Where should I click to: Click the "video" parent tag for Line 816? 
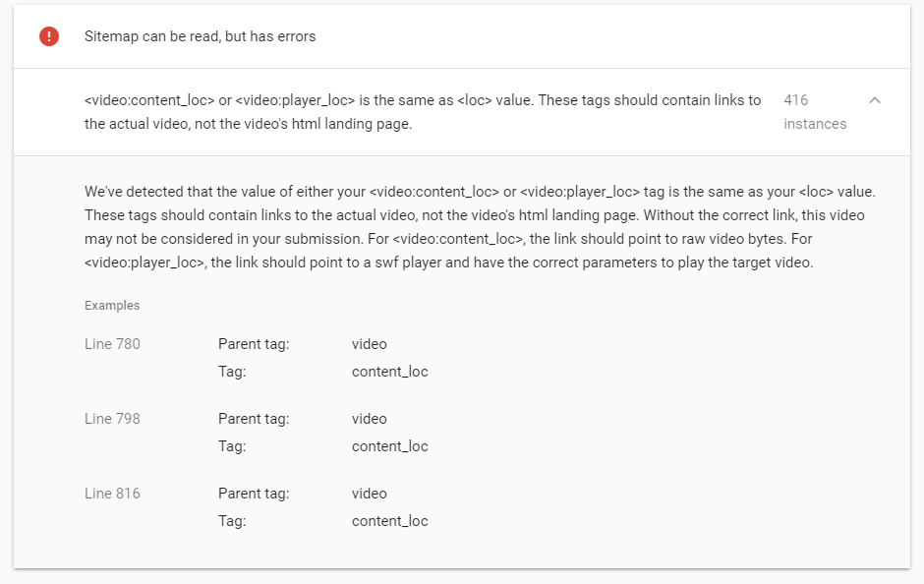click(369, 494)
